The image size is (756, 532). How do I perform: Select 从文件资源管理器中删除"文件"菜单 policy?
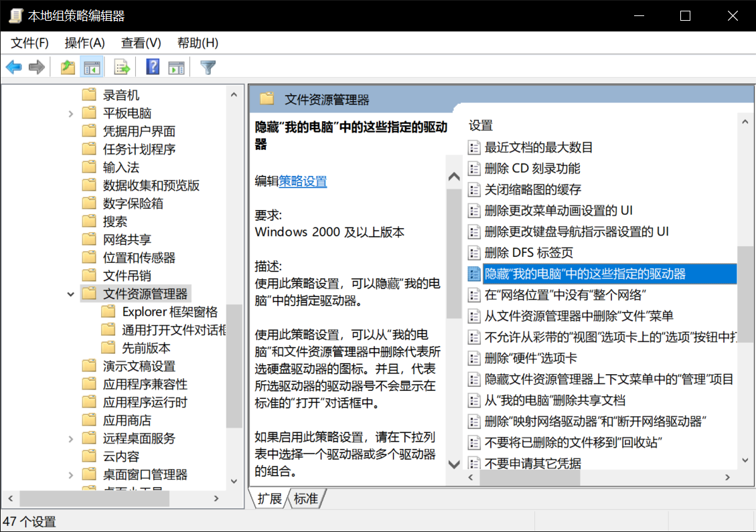pos(579,316)
